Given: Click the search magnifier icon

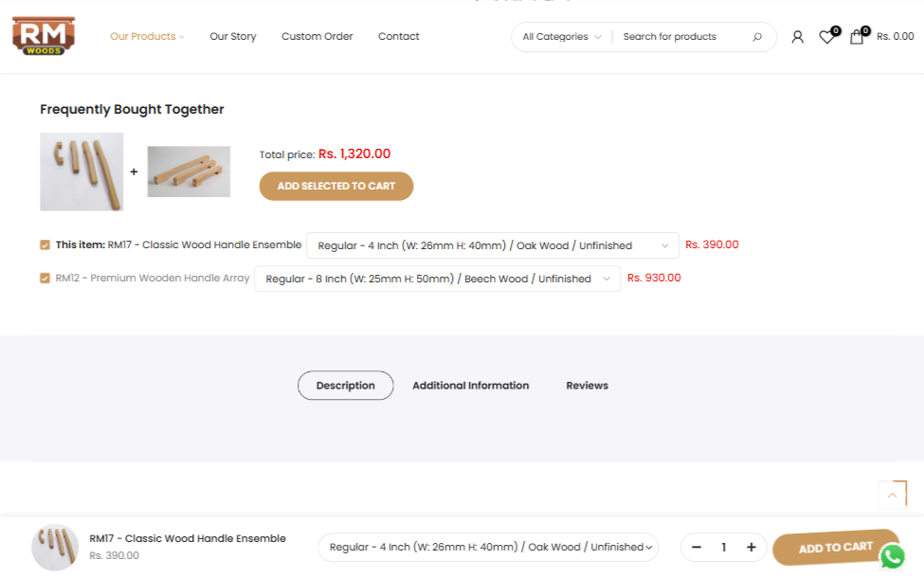Looking at the screenshot, I should tap(757, 37).
